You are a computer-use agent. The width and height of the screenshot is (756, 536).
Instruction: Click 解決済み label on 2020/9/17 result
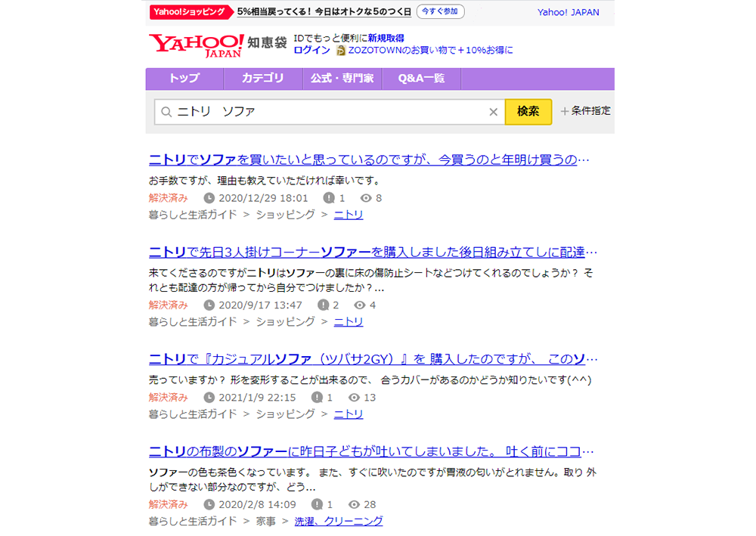point(168,305)
